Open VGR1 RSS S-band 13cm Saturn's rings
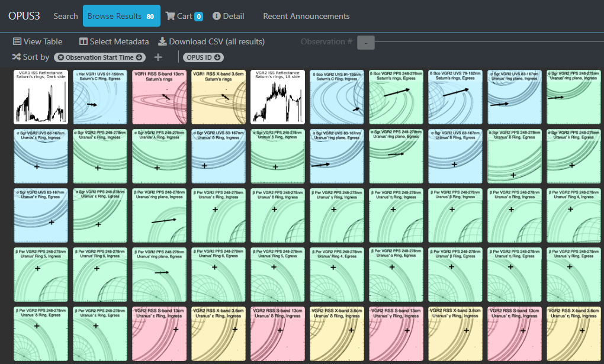Screen dimensions: 604x364 click(159, 97)
